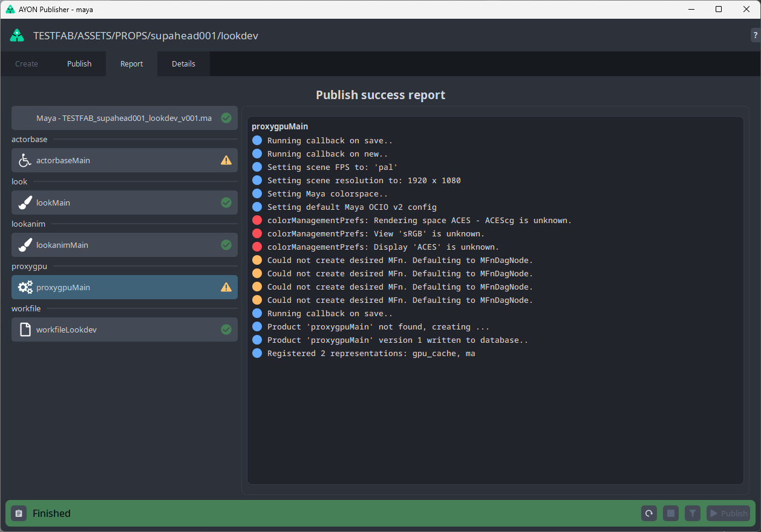Click the AYON Publisher title bar app icon
This screenshot has height=532, width=761.
click(x=10, y=9)
